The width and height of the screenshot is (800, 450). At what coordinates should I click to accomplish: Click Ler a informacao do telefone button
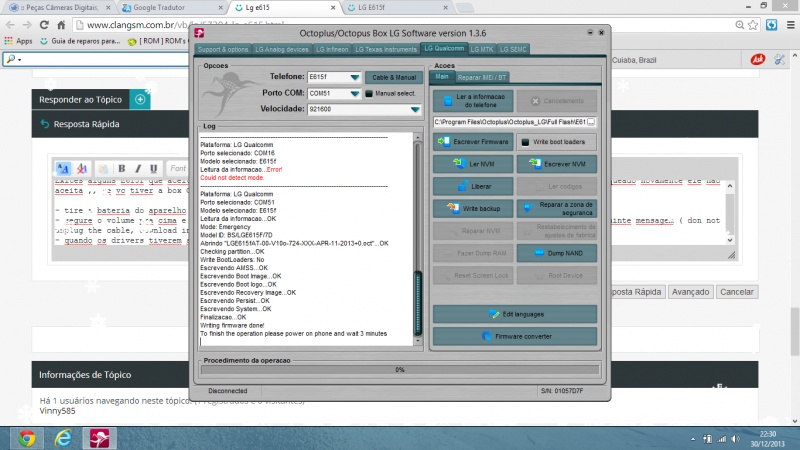tap(473, 101)
